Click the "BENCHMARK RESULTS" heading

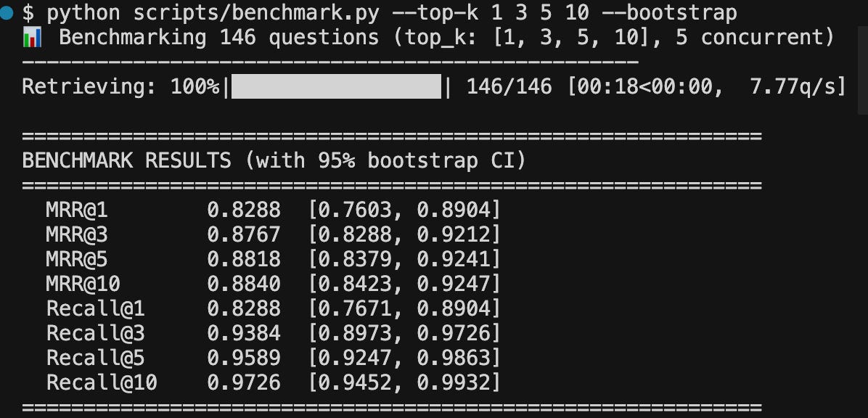[x=127, y=160]
